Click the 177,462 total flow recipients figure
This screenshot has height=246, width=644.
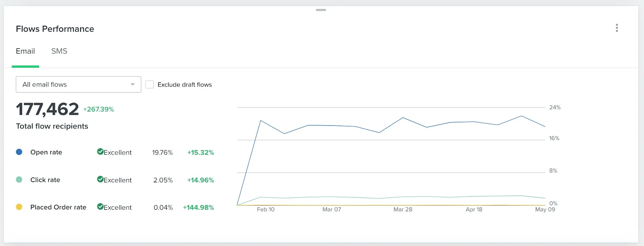(x=47, y=109)
